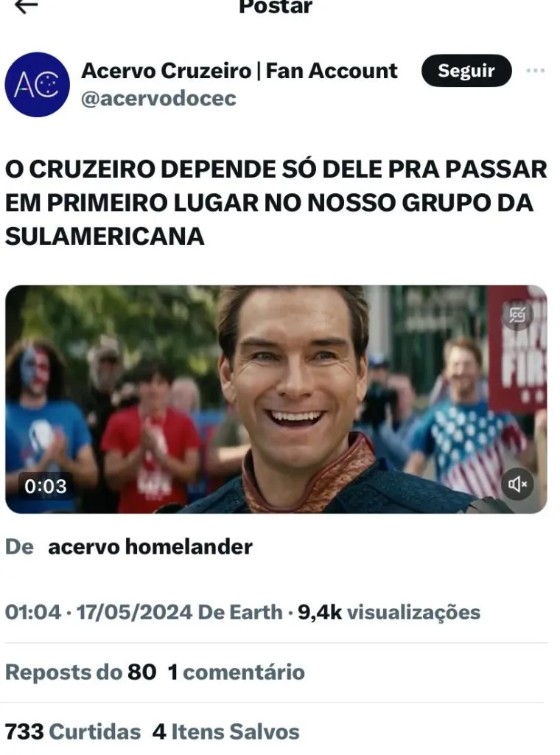The height and width of the screenshot is (755, 560).
Task: View the 1 comentário link
Action: coord(237,672)
